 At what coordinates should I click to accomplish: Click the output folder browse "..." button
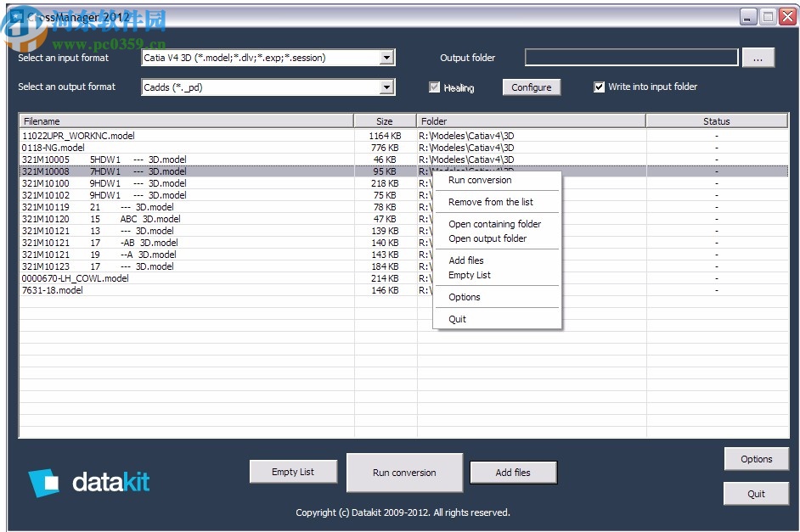tap(758, 57)
